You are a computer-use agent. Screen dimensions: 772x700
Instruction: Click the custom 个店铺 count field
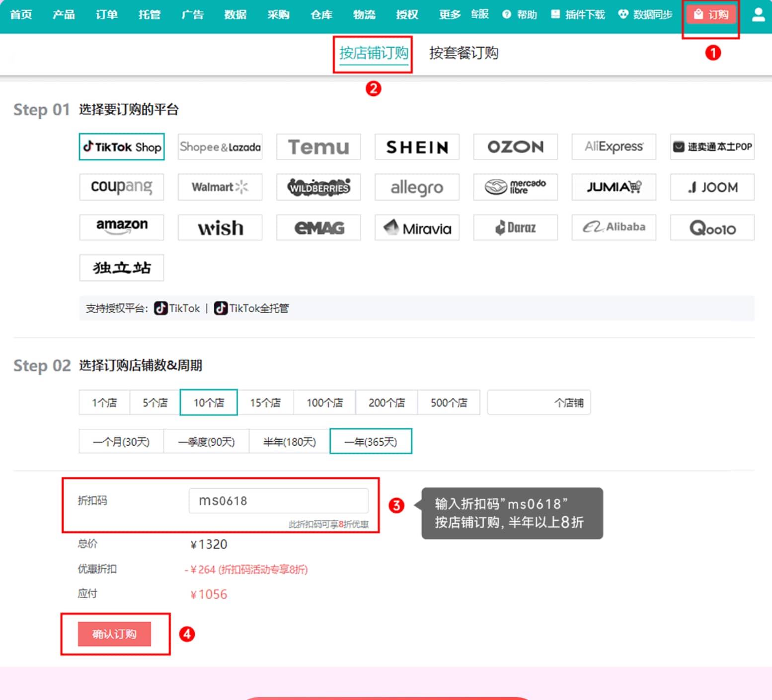coord(539,402)
